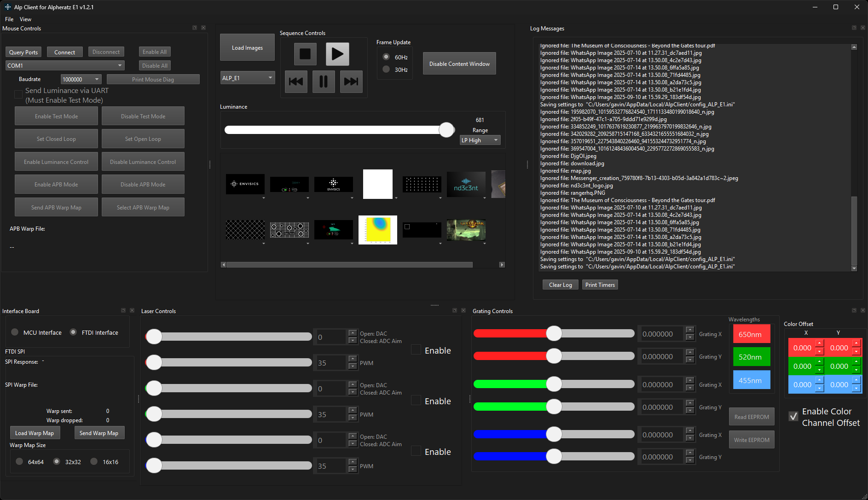The image size is (868, 500).
Task: Open the ALP_E1 device dropdown
Action: (x=248, y=78)
